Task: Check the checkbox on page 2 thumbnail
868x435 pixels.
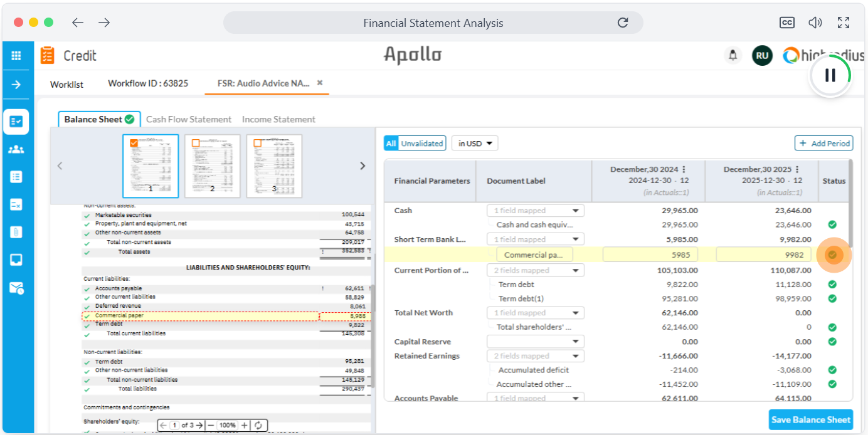Action: click(196, 144)
